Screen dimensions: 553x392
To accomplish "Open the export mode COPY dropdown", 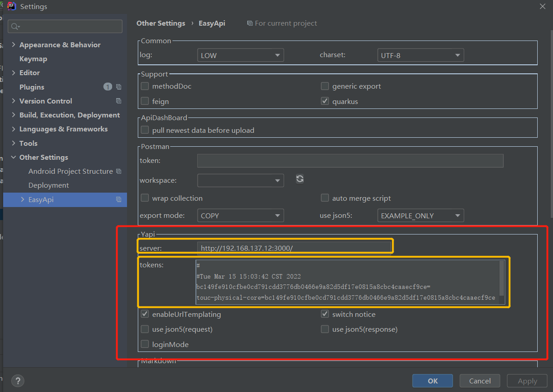I will (x=240, y=216).
